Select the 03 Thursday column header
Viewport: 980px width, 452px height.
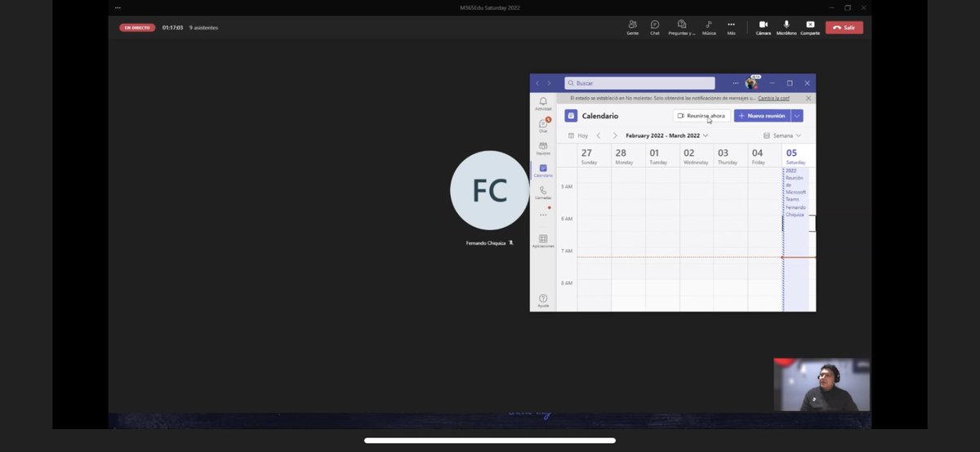tap(731, 156)
